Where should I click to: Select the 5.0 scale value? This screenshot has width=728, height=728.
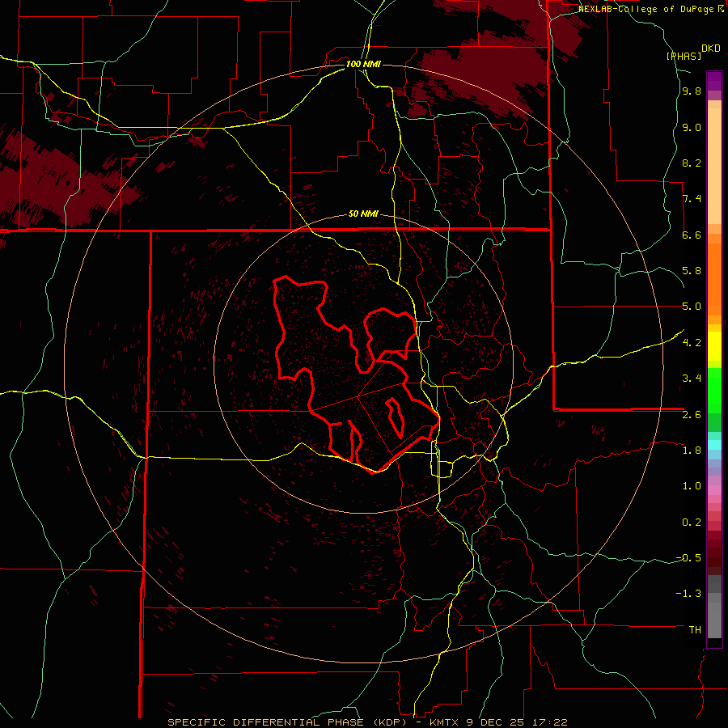(x=692, y=307)
